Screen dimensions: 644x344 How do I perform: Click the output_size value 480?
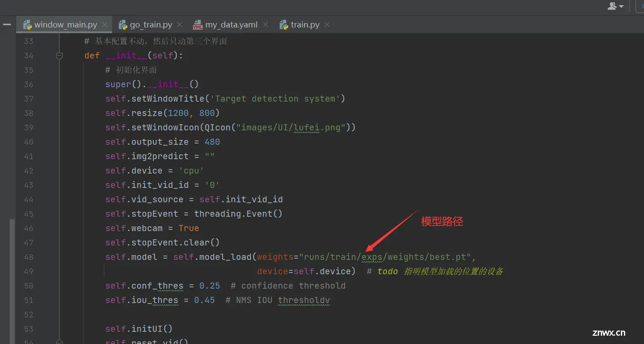pyautogui.click(x=212, y=142)
